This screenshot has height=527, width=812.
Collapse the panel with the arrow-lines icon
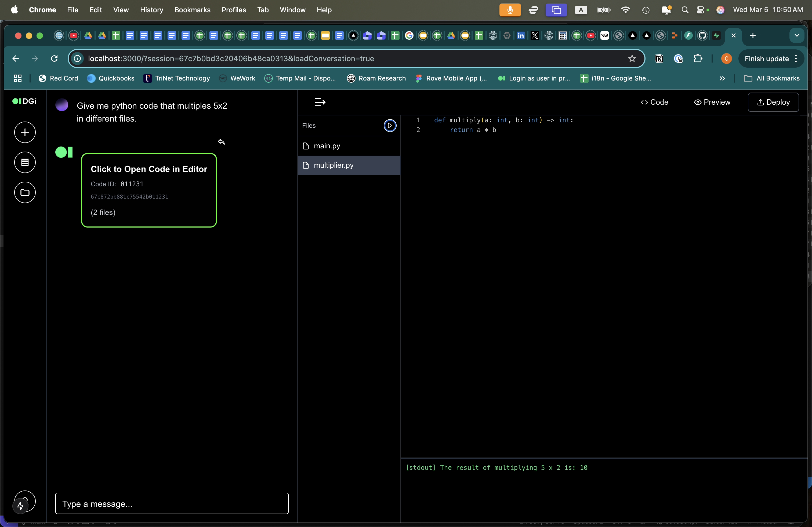[320, 102]
